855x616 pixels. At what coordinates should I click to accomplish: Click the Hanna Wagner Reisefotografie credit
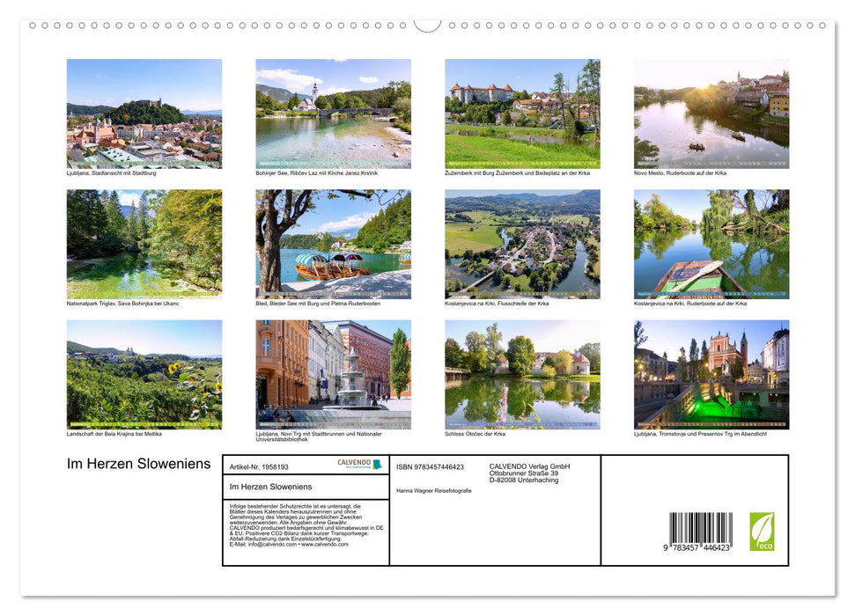[x=433, y=491]
